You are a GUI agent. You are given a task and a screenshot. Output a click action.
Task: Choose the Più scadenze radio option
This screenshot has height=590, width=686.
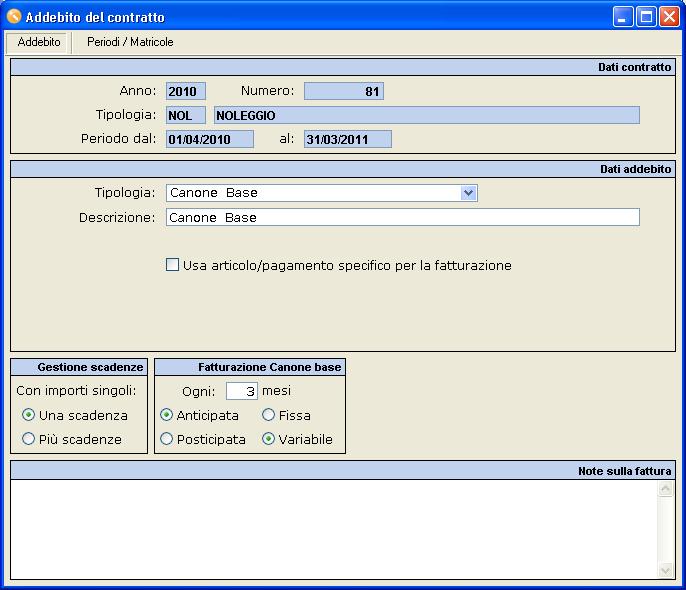[x=29, y=439]
